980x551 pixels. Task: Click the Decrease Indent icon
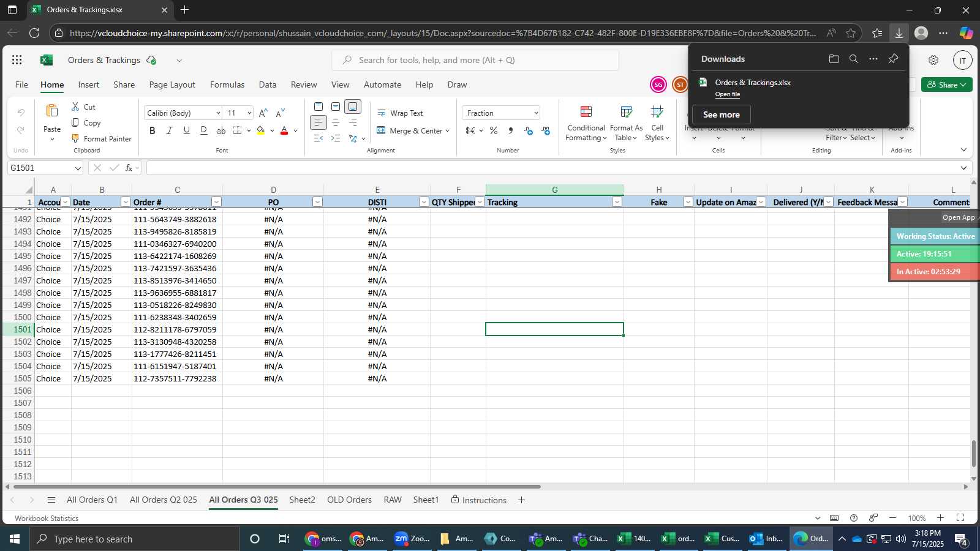318,138
